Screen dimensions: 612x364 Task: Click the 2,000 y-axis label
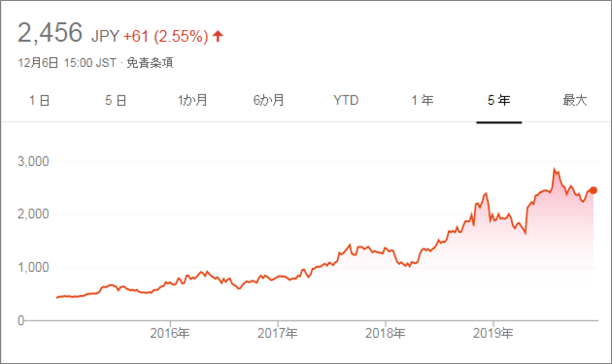(x=34, y=215)
